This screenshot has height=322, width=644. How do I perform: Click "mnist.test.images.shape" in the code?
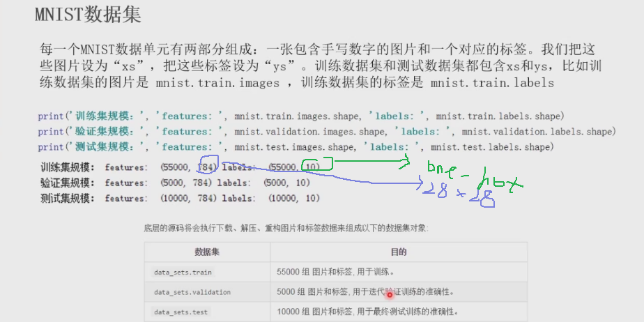293,147
